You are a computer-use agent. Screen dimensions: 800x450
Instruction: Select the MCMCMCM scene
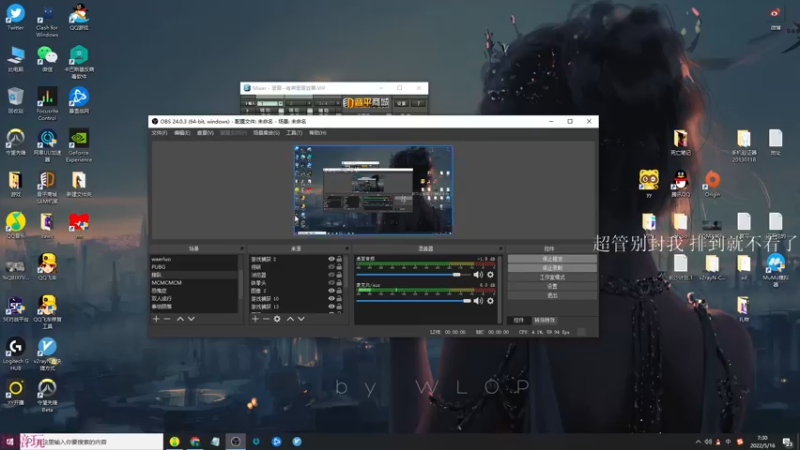(x=194, y=283)
